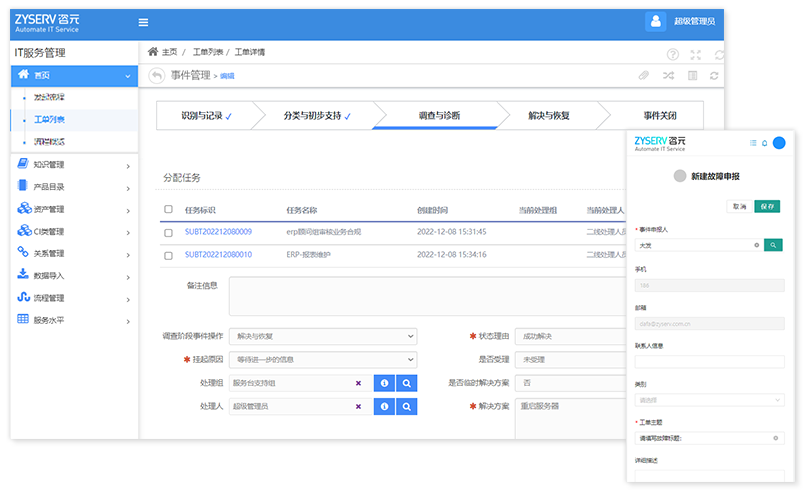Toggle fullscreen with the expand arrows icon
Viewport: 808px width, 495px height.
click(696, 55)
